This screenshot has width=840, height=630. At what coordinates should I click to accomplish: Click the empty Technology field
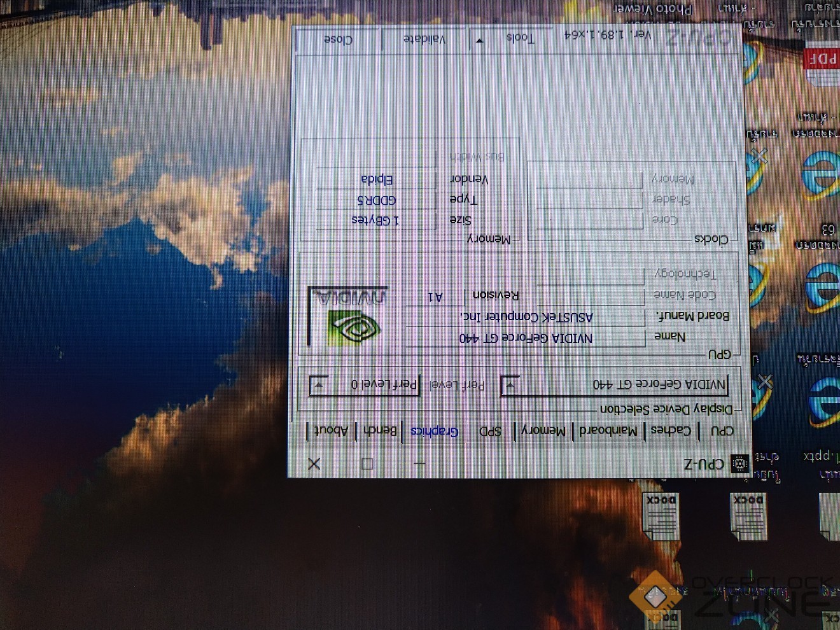[x=591, y=275]
